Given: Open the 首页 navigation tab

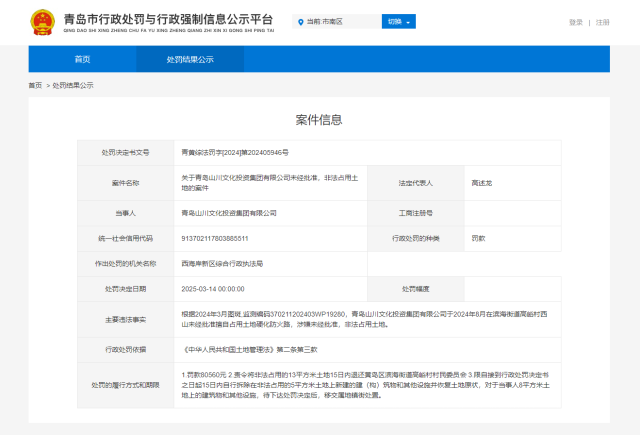Looking at the screenshot, I should tap(83, 59).
